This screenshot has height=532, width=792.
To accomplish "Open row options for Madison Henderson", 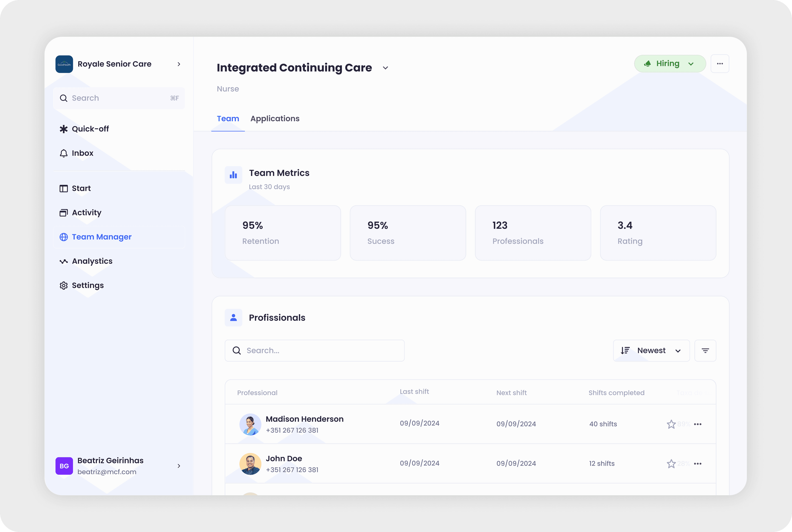I will point(698,424).
